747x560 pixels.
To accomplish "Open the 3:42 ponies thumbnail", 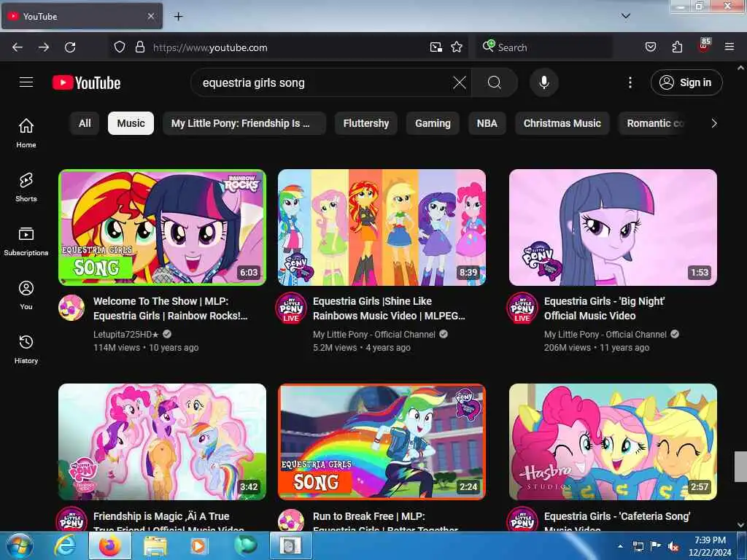I will click(x=162, y=441).
